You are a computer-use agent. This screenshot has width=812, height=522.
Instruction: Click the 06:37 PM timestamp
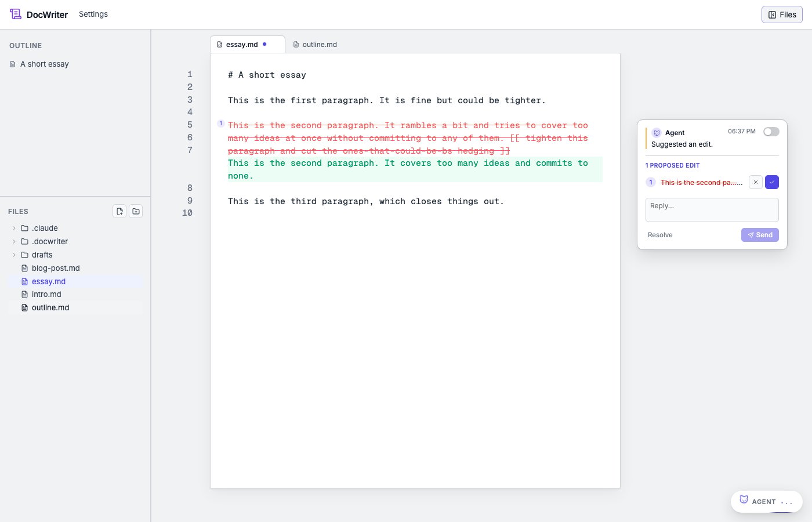(x=742, y=132)
